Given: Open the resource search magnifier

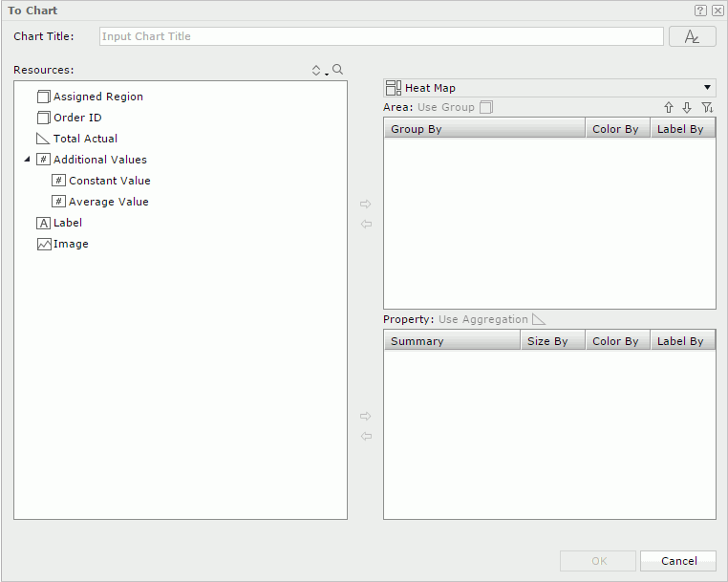Looking at the screenshot, I should (337, 70).
